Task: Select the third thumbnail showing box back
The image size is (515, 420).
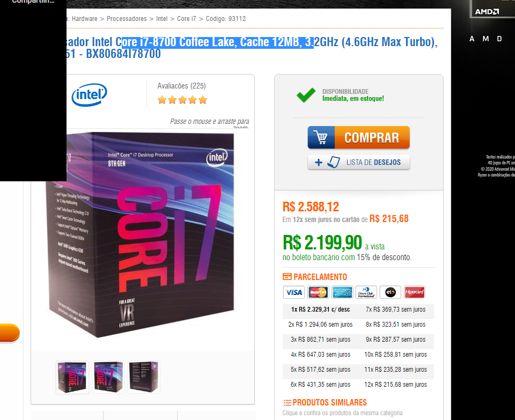Action: pos(144,377)
